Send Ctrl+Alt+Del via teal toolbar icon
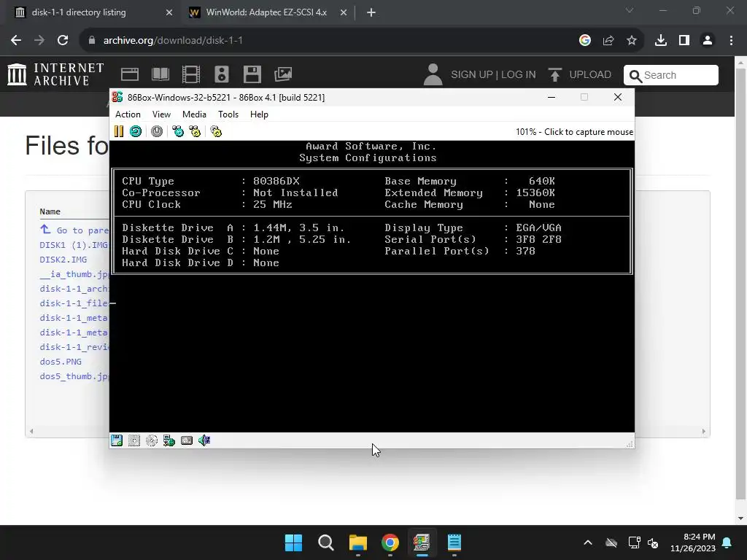747x560 pixels. click(x=178, y=131)
